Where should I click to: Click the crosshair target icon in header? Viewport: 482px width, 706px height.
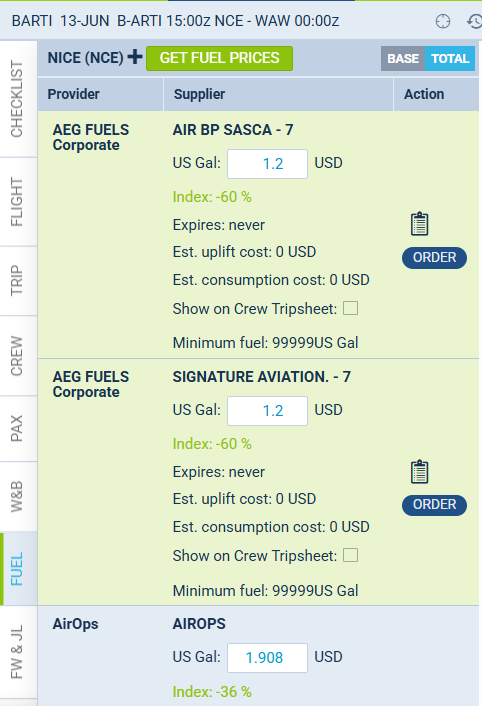pyautogui.click(x=443, y=21)
